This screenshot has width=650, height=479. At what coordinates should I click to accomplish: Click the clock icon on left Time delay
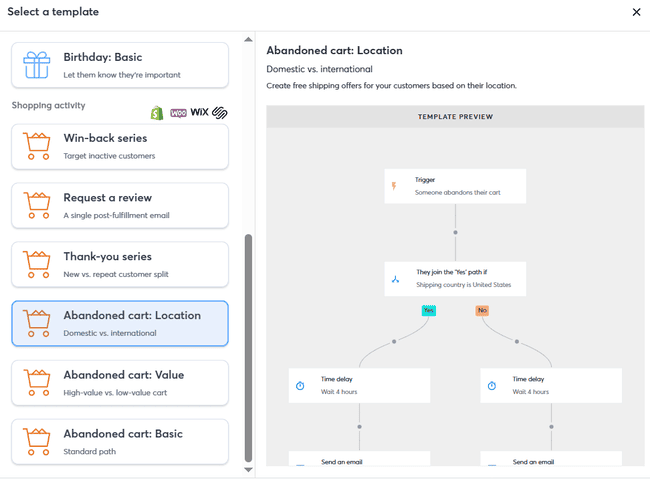(x=300, y=385)
